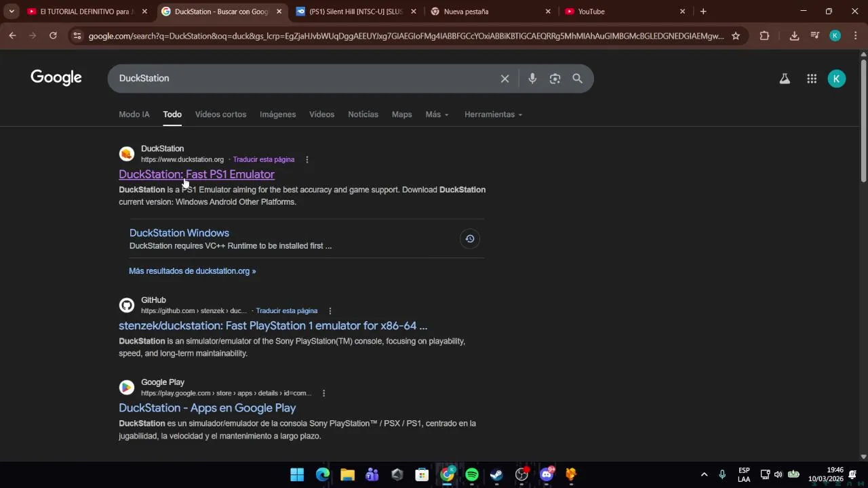Open stenzek/duckstation GitHub result
Image resolution: width=868 pixels, height=488 pixels.
pyautogui.click(x=273, y=325)
